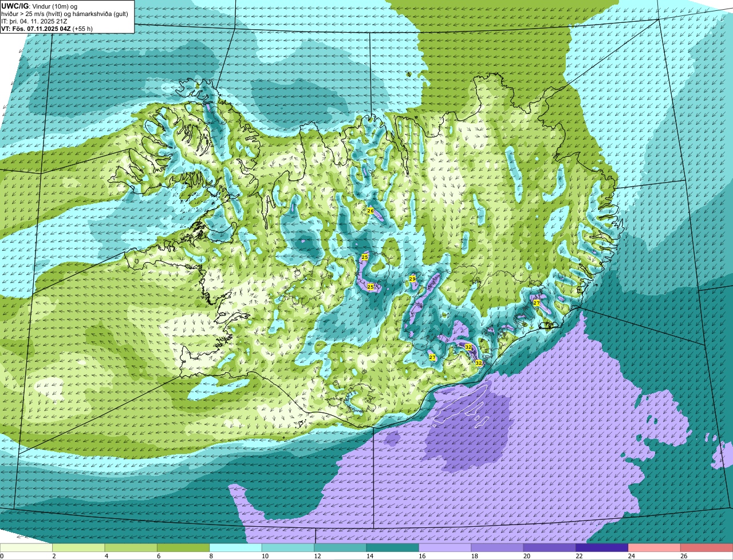Click the turquoise 10–12 m/s legend swatch
Viewport: 733px width, 560px height.
pyautogui.click(x=287, y=548)
